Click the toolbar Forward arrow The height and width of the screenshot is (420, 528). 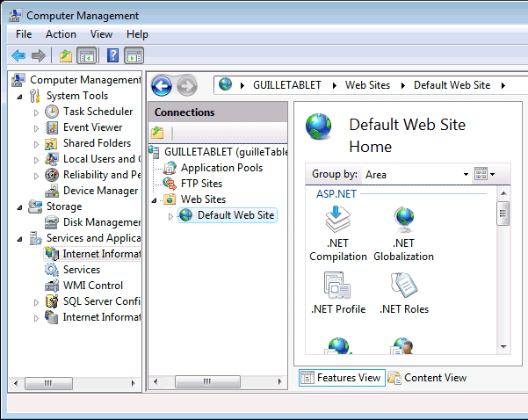38,55
